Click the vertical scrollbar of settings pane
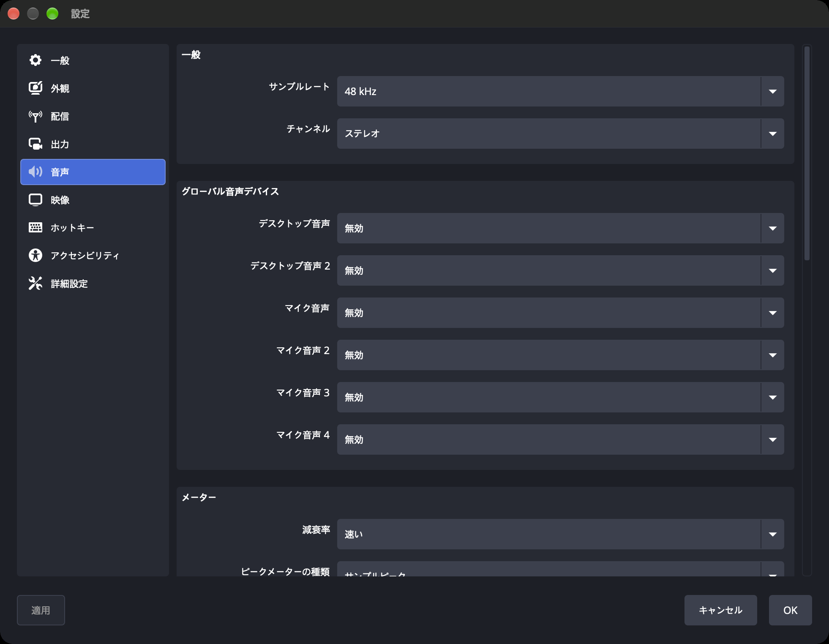829x644 pixels. [807, 153]
